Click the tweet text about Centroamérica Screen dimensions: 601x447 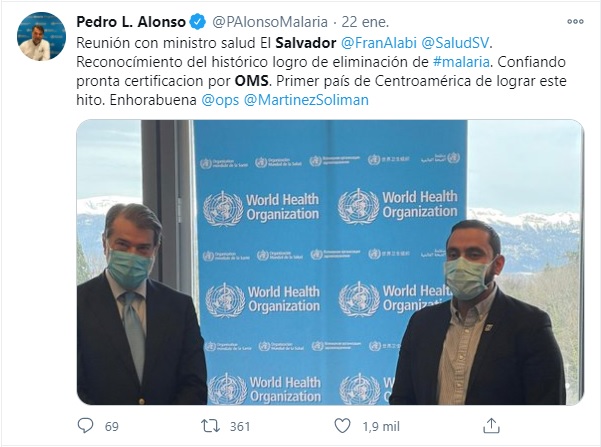tap(321, 71)
